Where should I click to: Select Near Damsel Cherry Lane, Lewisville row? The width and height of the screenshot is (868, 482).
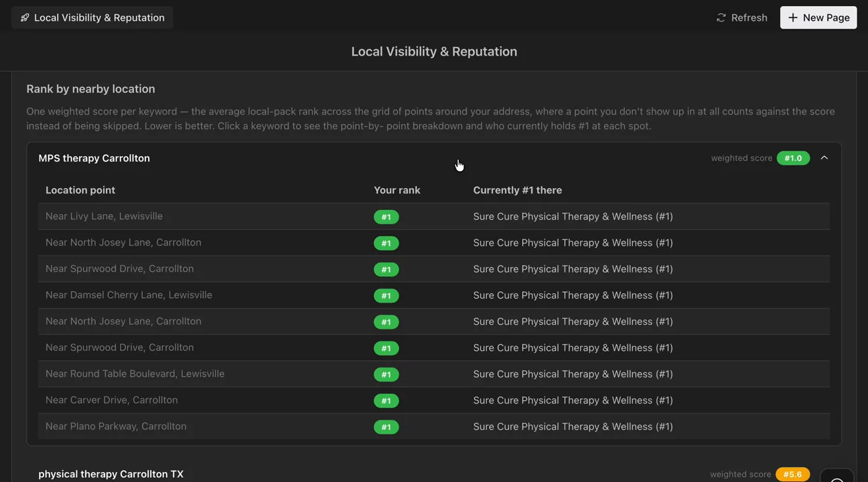[x=434, y=295]
